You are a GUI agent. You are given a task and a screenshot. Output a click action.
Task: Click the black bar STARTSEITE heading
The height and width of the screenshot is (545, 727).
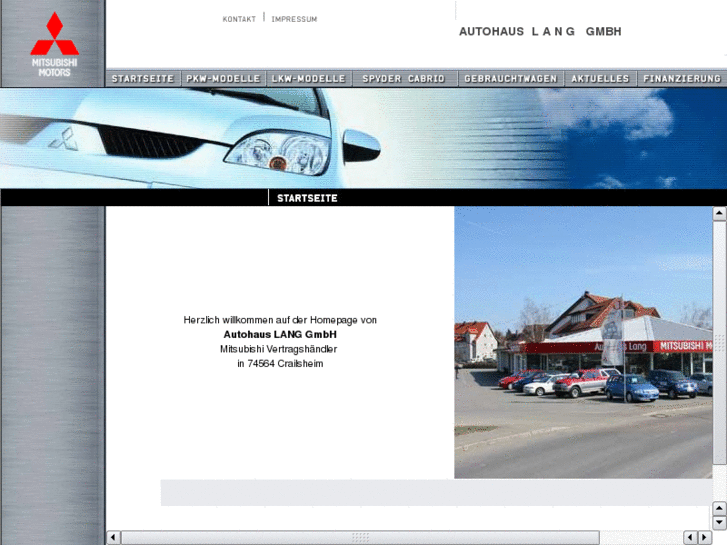coord(307,198)
